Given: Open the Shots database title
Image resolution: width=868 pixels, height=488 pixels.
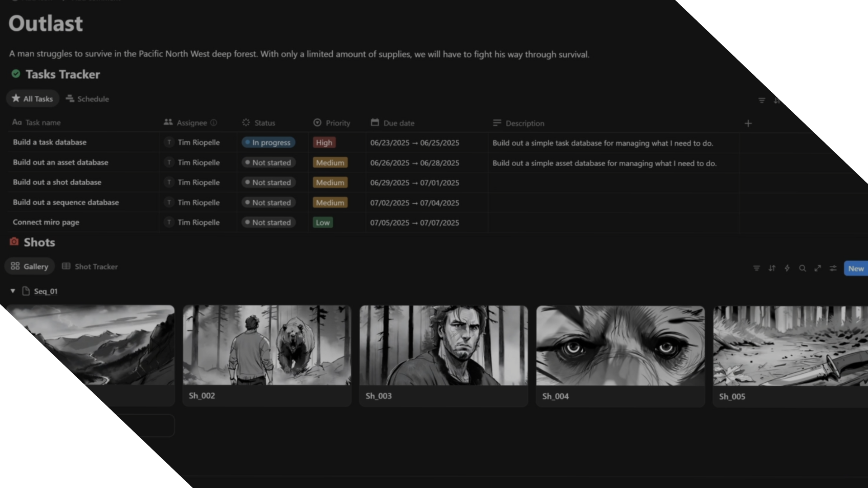Looking at the screenshot, I should (39, 242).
